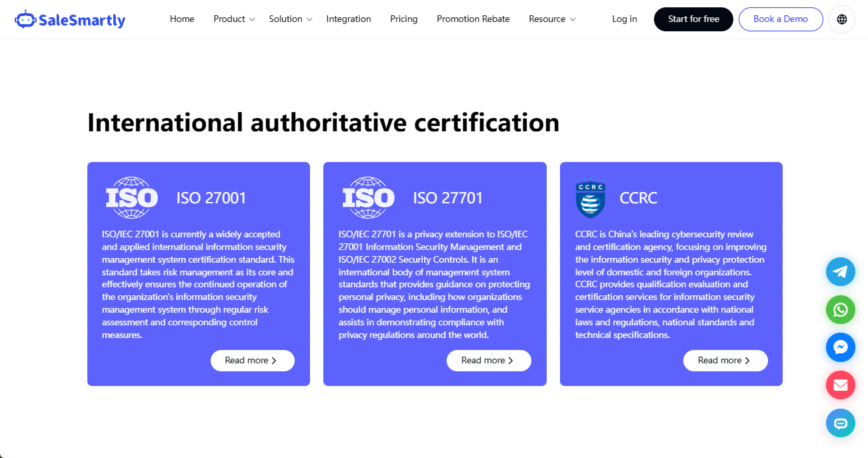Expand the Product dropdown menu
868x458 pixels.
pos(234,19)
